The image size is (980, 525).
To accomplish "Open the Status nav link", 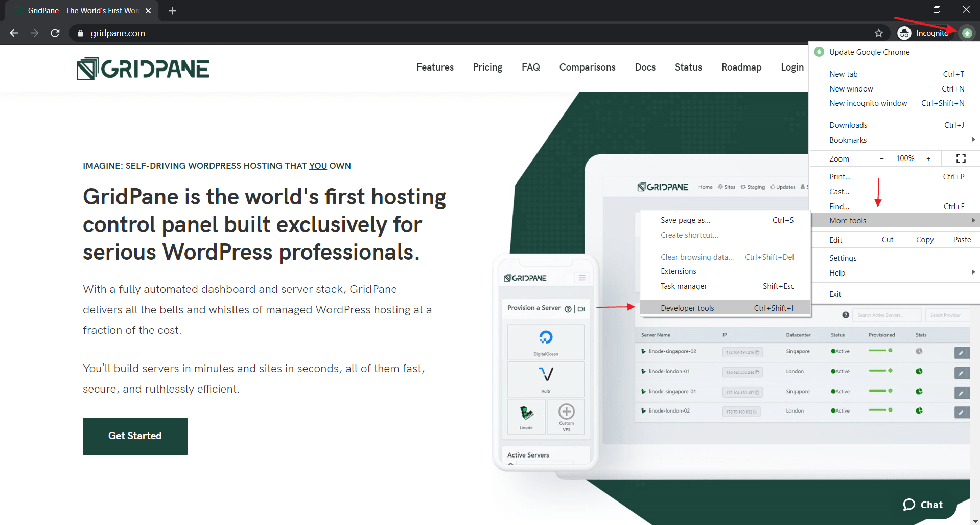I will click(688, 67).
